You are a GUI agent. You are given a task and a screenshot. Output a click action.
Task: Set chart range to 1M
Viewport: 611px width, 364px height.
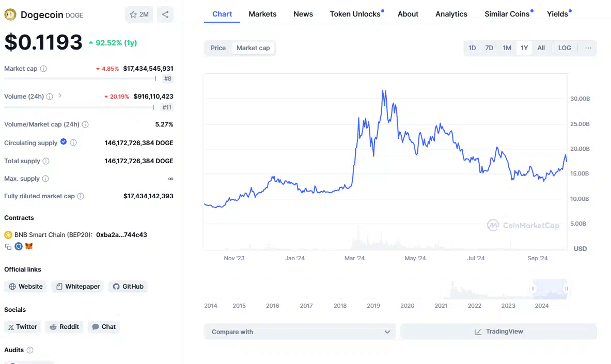(507, 48)
